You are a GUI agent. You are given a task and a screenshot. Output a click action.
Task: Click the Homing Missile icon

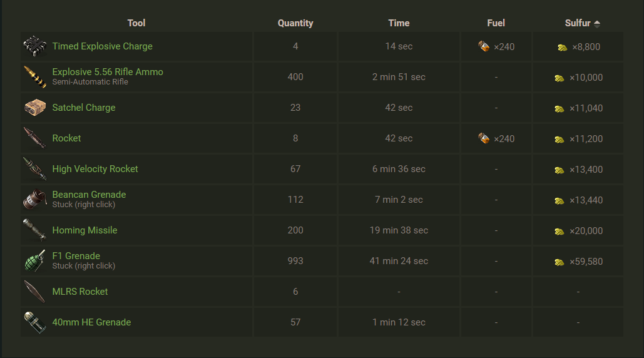35,230
